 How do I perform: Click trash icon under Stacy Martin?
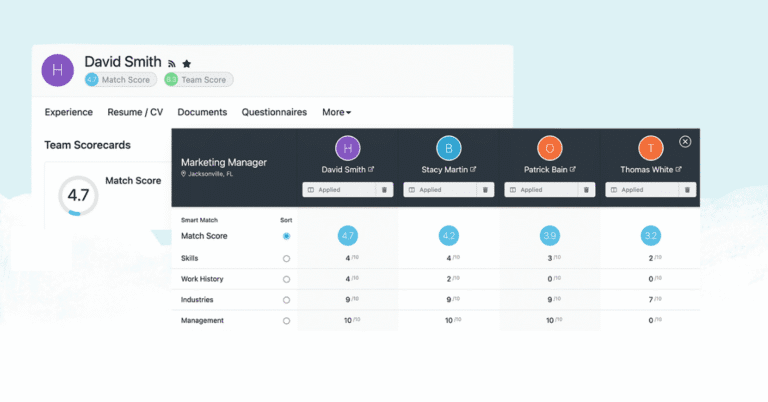click(x=485, y=189)
